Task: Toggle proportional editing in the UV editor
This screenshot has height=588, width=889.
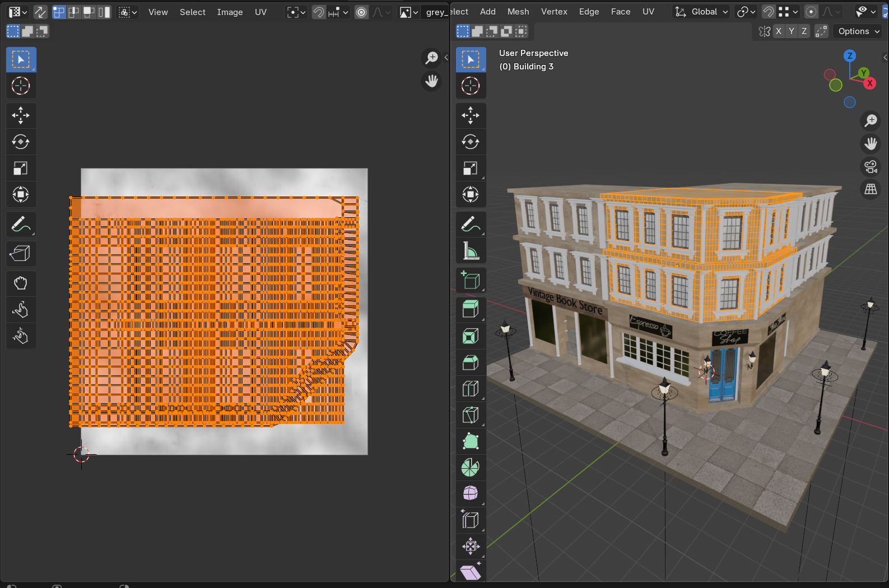Action: 362,12
